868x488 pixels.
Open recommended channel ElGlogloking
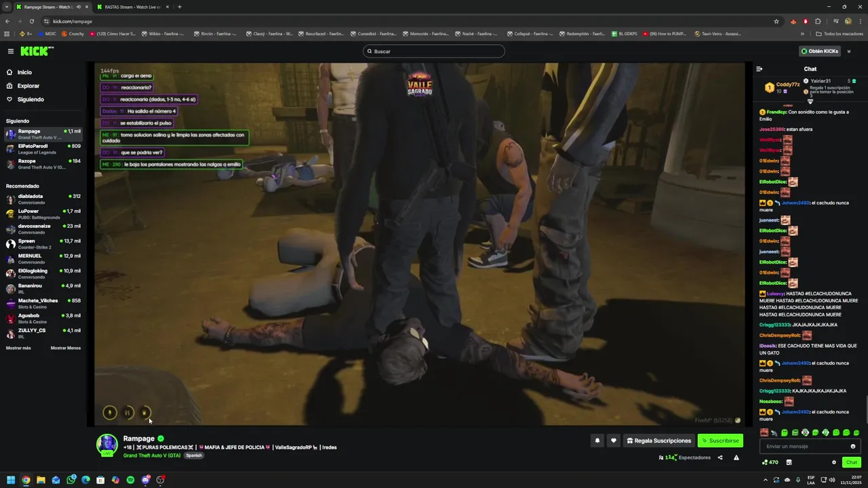coord(43,274)
